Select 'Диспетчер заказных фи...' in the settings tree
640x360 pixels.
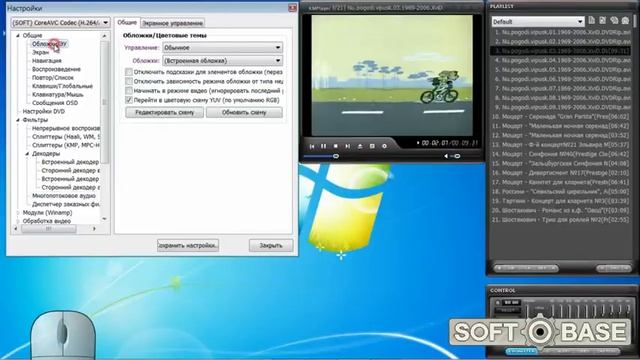click(66, 204)
